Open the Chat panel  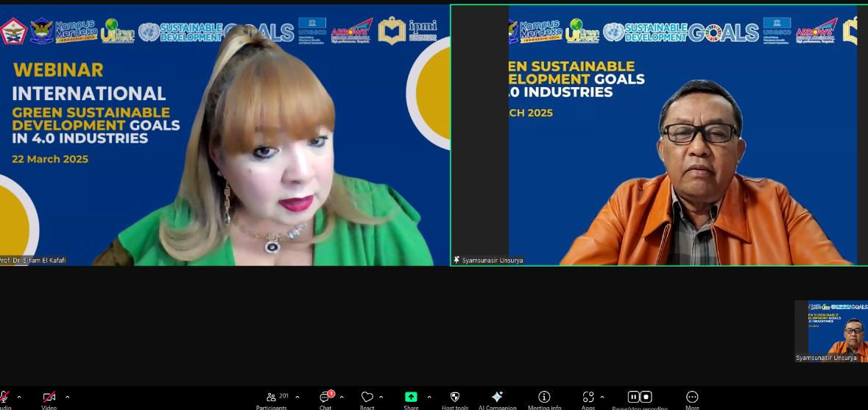coord(325,397)
